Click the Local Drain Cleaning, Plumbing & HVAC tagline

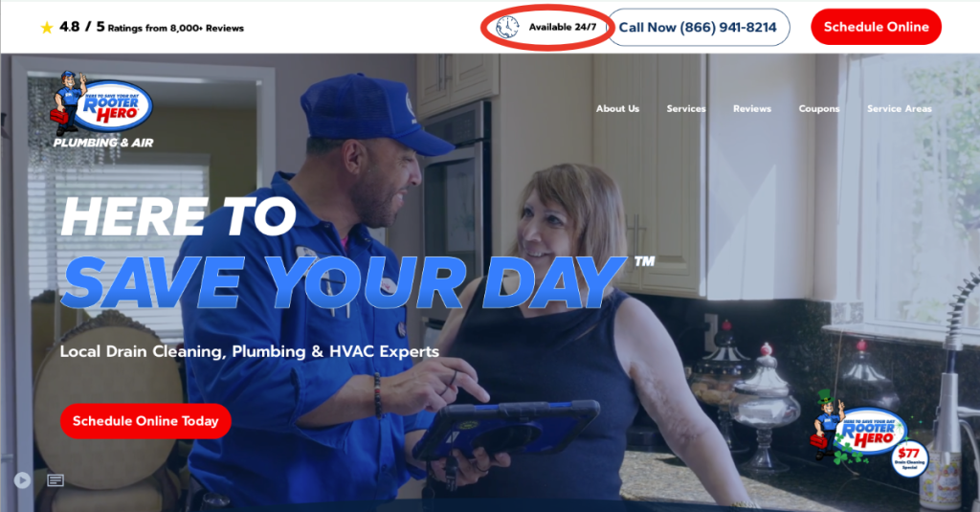coord(250,351)
